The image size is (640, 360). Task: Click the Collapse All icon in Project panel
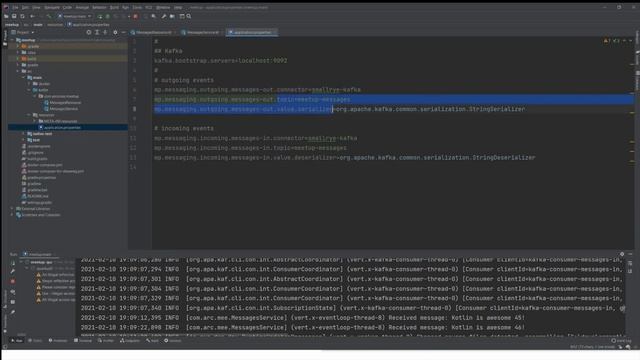[105, 32]
